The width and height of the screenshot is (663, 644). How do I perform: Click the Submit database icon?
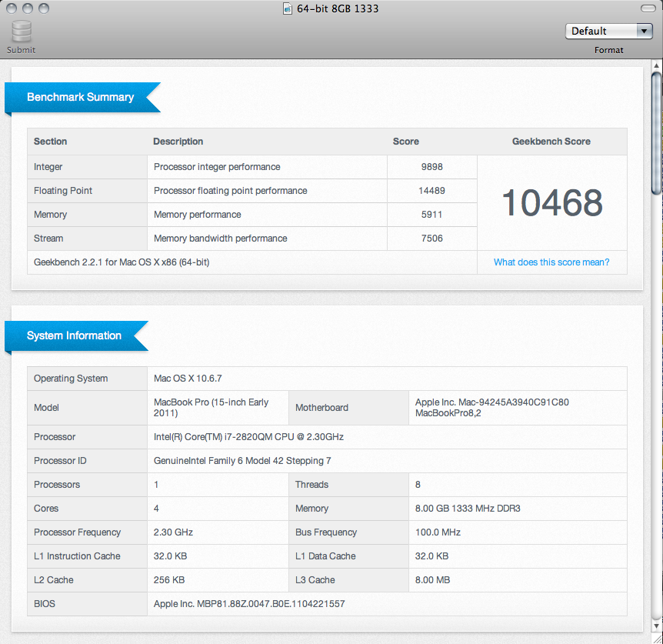point(21,31)
